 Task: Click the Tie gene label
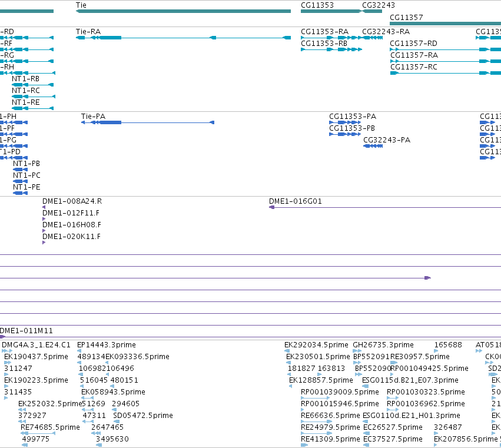point(81,5)
